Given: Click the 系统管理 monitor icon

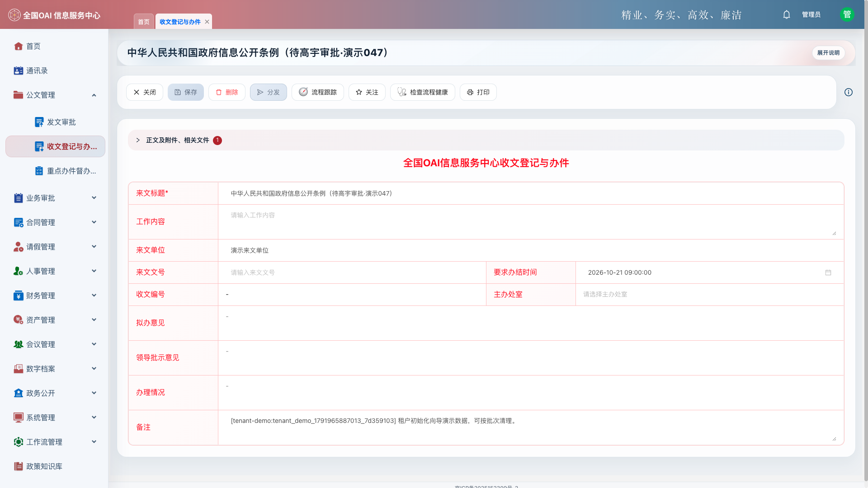Looking at the screenshot, I should pos(19,418).
